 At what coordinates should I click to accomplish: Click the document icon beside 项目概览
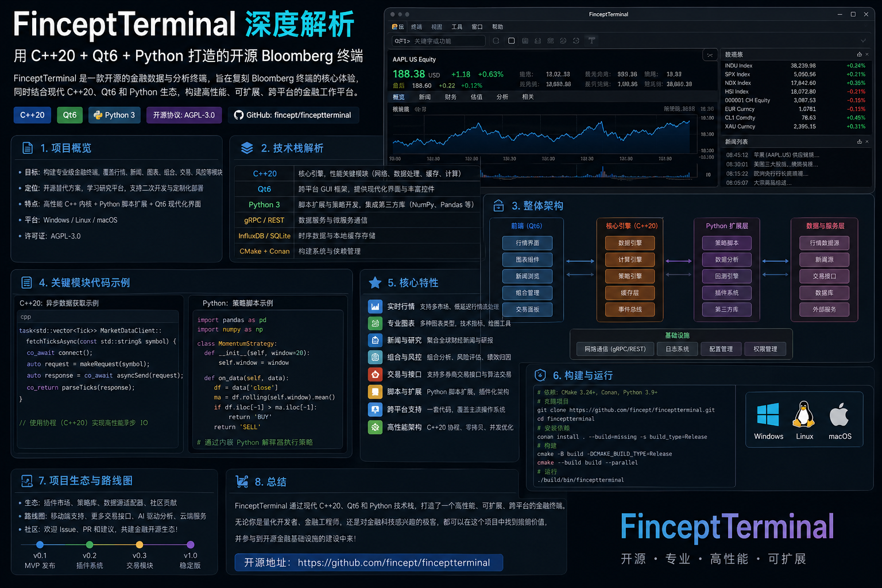click(x=28, y=148)
